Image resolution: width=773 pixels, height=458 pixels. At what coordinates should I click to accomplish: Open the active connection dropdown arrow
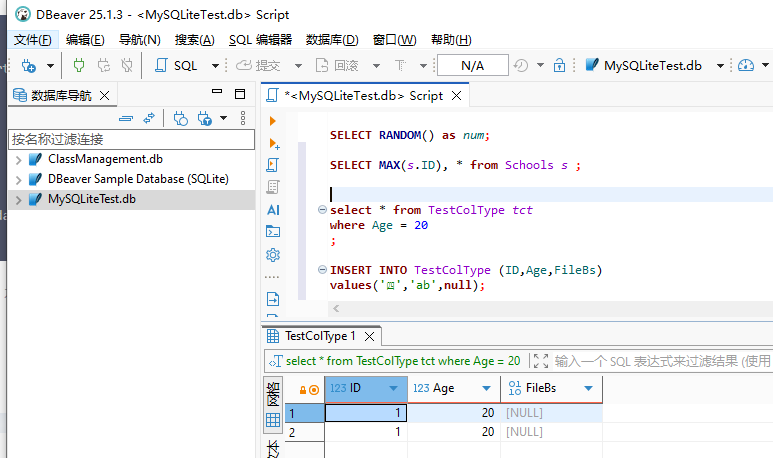pos(720,66)
